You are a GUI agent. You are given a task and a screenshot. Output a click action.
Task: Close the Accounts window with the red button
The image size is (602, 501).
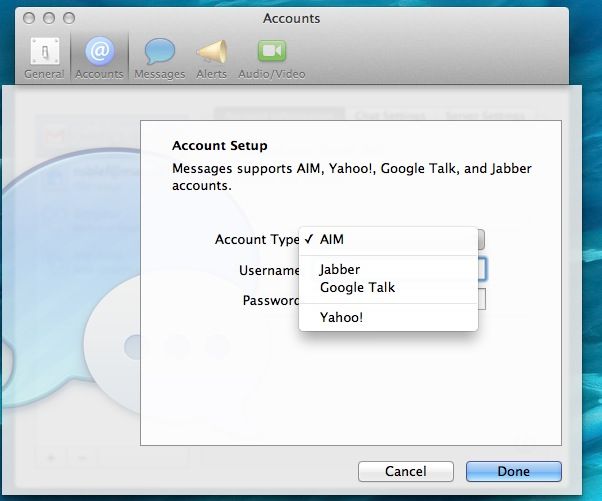pyautogui.click(x=29, y=18)
